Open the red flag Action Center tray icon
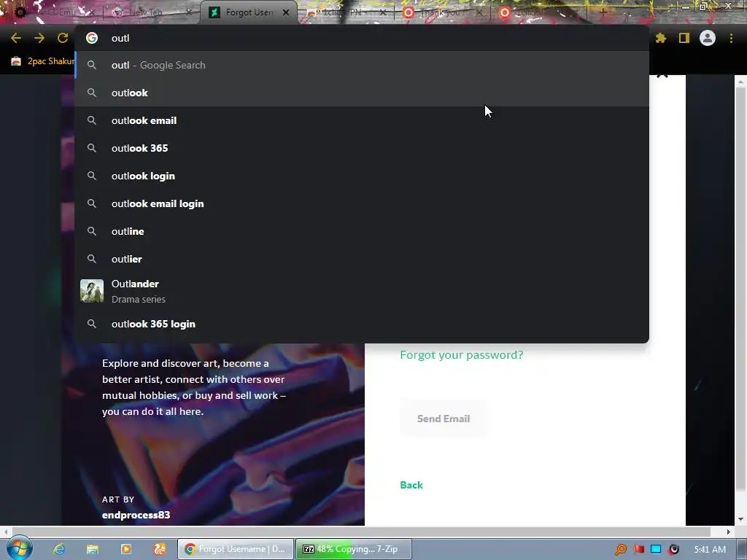This screenshot has height=560, width=747. click(x=639, y=550)
